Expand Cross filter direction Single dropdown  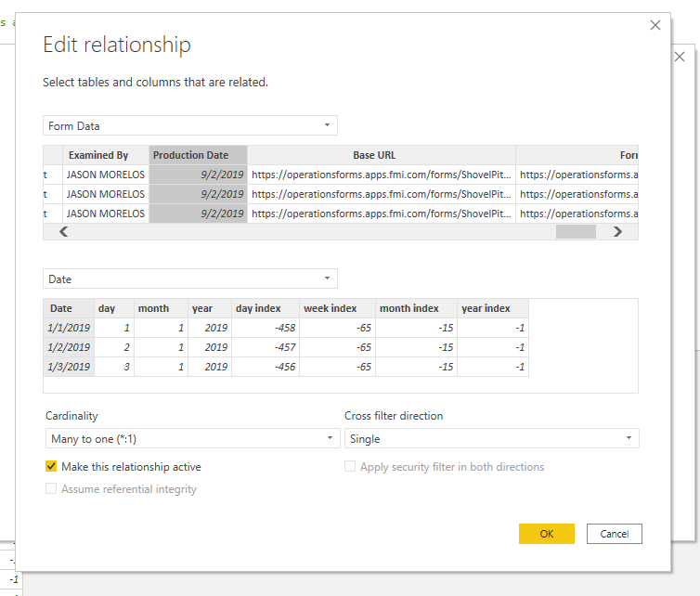coord(491,438)
